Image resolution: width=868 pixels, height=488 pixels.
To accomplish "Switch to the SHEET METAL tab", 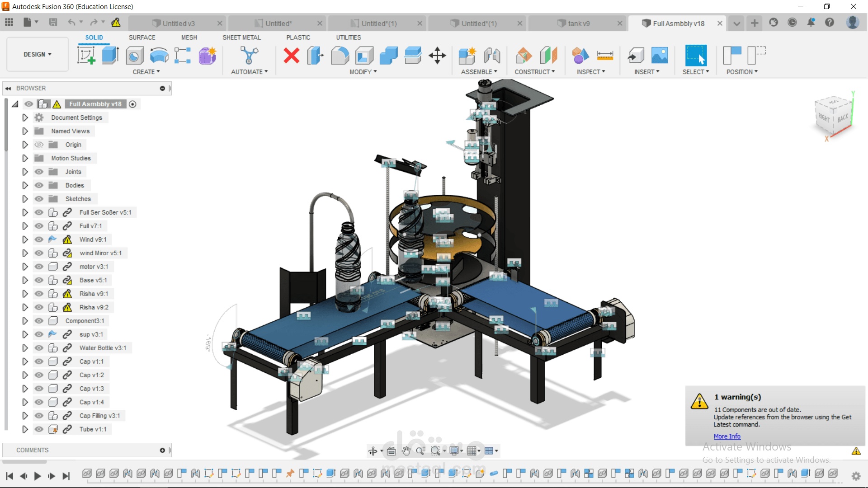I will [x=241, y=38].
